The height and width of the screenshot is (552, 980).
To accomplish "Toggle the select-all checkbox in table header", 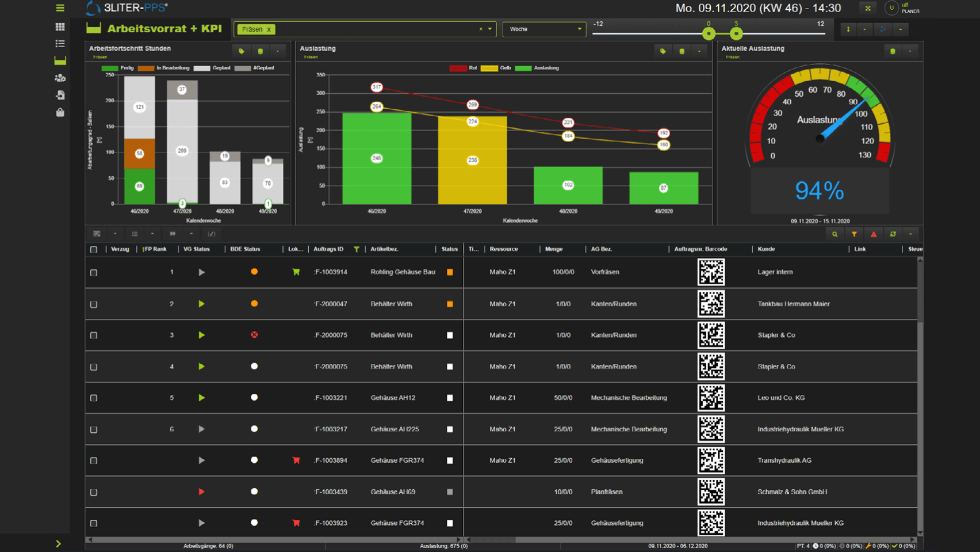I will (x=94, y=249).
